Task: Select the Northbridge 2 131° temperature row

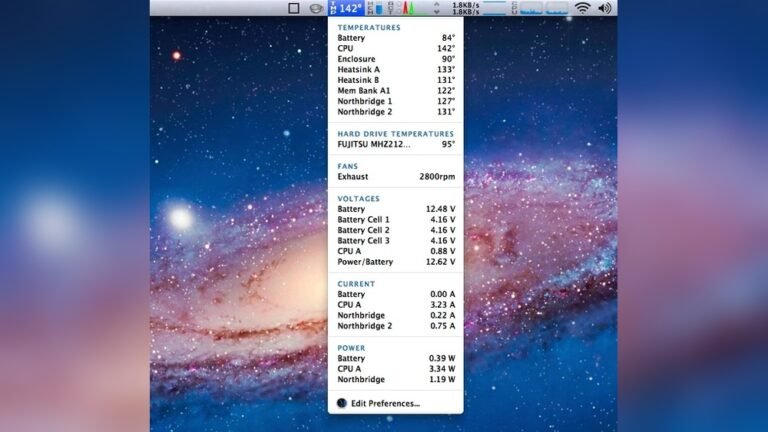Action: point(396,112)
